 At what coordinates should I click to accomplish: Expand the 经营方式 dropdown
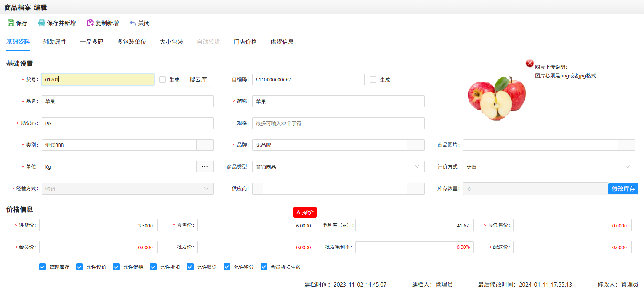pyautogui.click(x=206, y=189)
